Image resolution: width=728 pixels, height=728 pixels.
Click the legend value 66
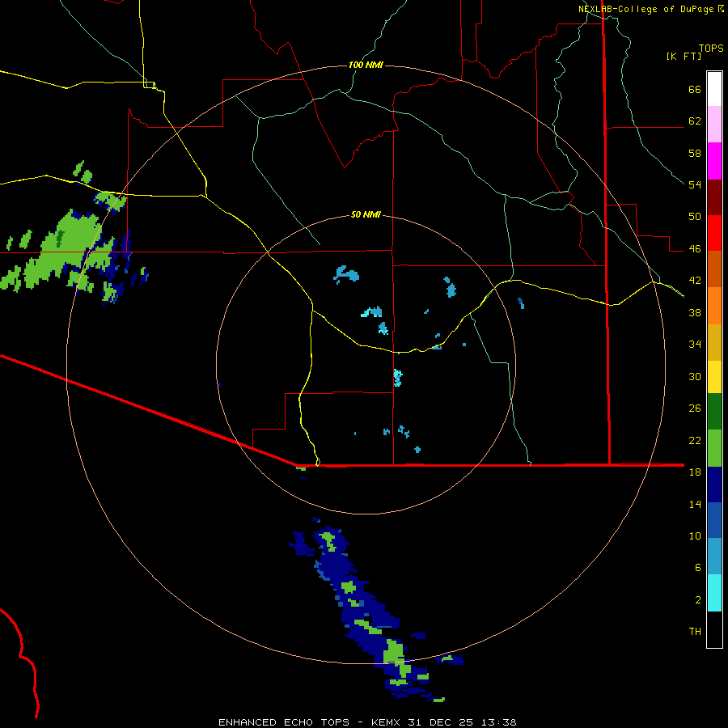(695, 89)
